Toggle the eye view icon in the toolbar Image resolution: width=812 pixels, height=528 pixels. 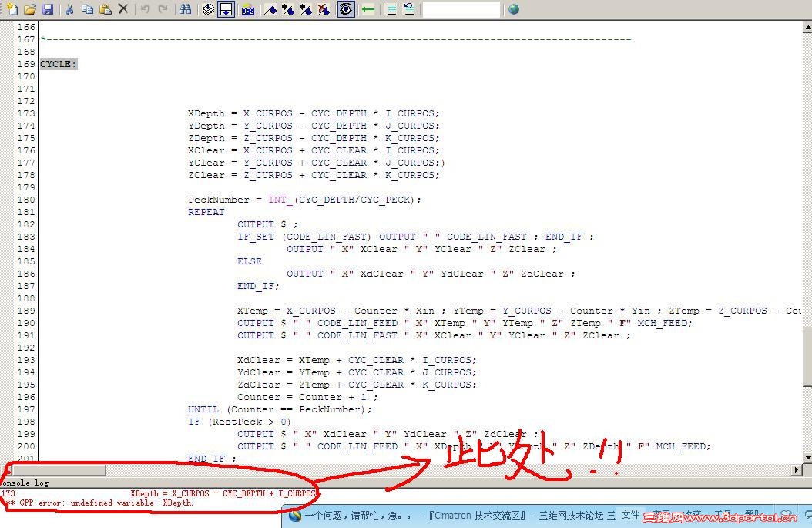pyautogui.click(x=345, y=9)
